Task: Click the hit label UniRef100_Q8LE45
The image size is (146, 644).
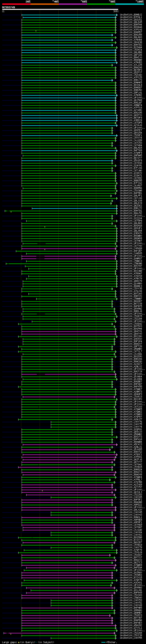Action: click(x=131, y=22)
